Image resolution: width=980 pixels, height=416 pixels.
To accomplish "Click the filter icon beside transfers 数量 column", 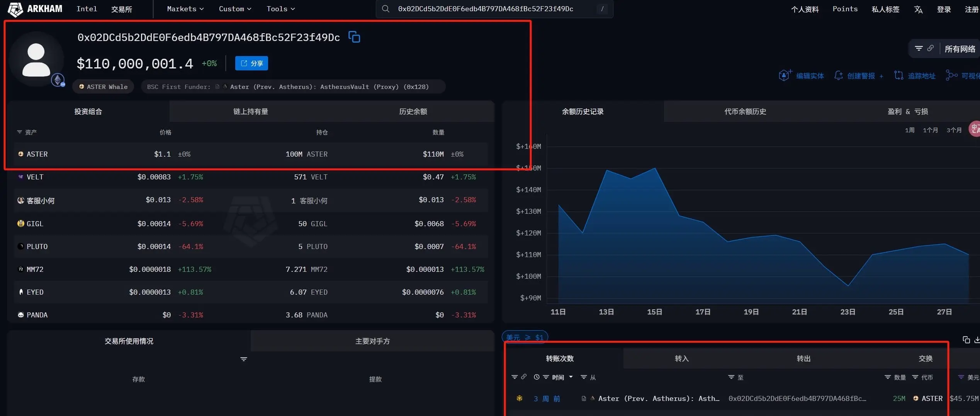I will tap(888, 377).
